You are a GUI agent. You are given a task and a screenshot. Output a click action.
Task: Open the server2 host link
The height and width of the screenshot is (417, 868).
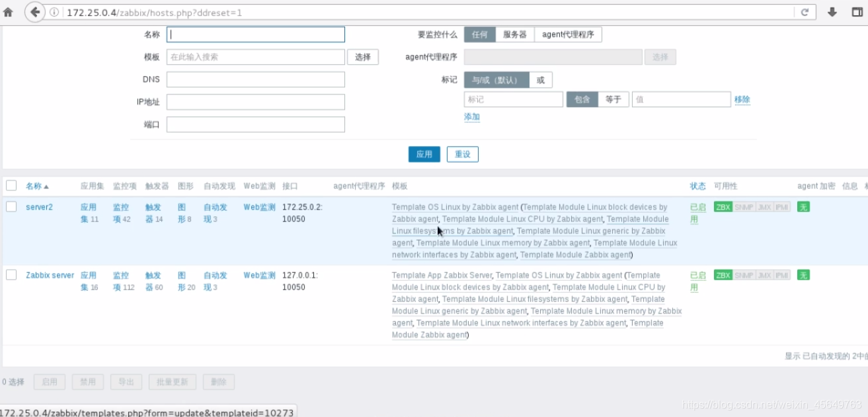click(x=39, y=208)
